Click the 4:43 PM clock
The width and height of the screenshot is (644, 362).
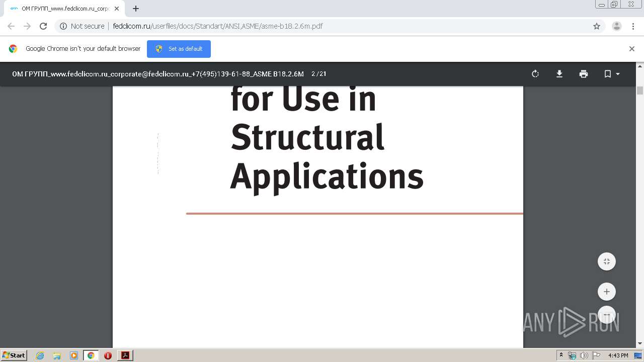pyautogui.click(x=618, y=355)
